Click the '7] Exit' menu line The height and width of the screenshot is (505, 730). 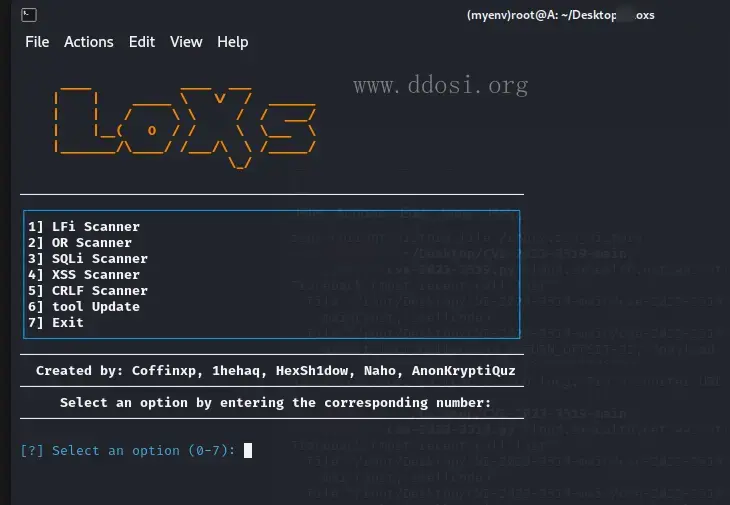(x=55, y=322)
